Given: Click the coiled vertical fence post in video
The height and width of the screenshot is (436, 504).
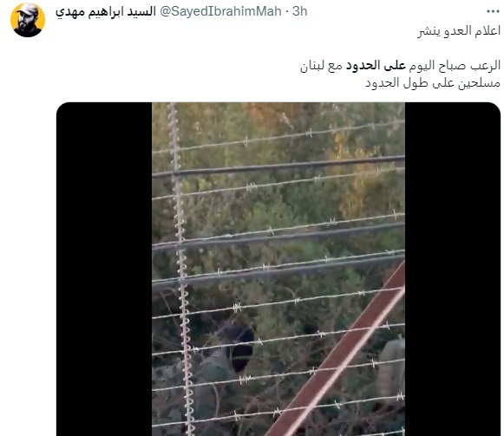Looking at the screenshot, I should [181, 269].
